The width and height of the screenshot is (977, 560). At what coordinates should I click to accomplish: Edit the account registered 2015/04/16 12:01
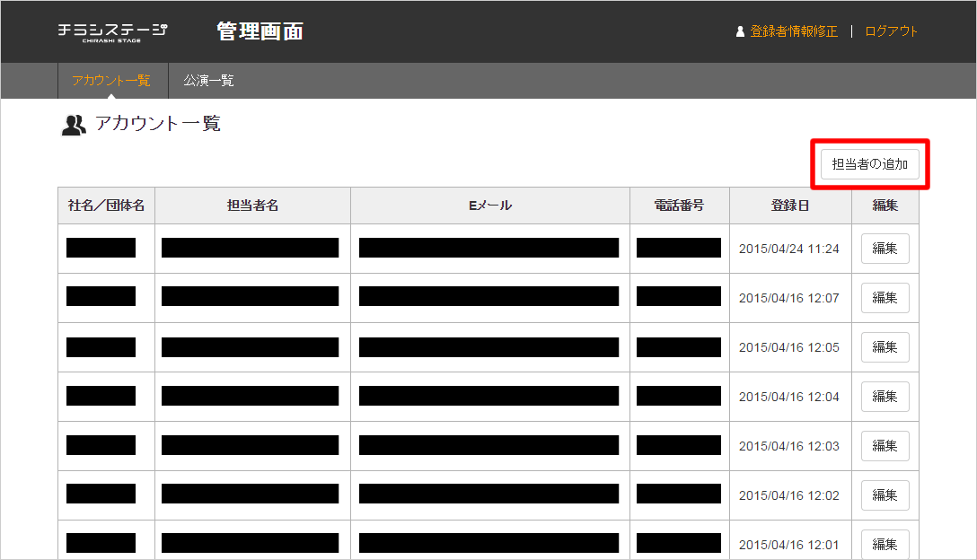[885, 544]
